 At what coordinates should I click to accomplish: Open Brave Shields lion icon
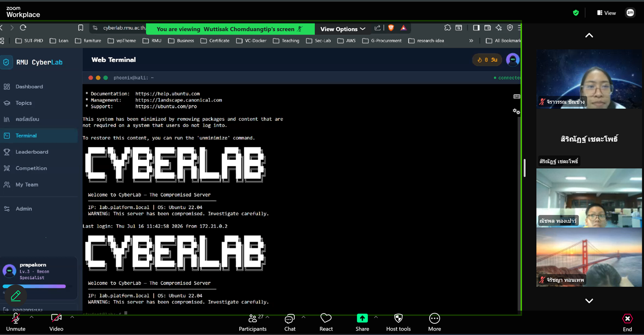[x=391, y=28]
